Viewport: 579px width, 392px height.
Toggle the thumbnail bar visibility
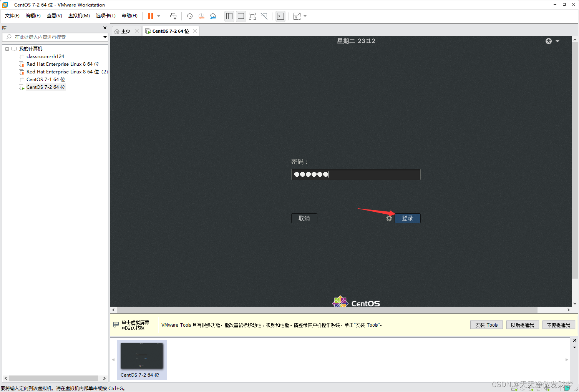(241, 16)
